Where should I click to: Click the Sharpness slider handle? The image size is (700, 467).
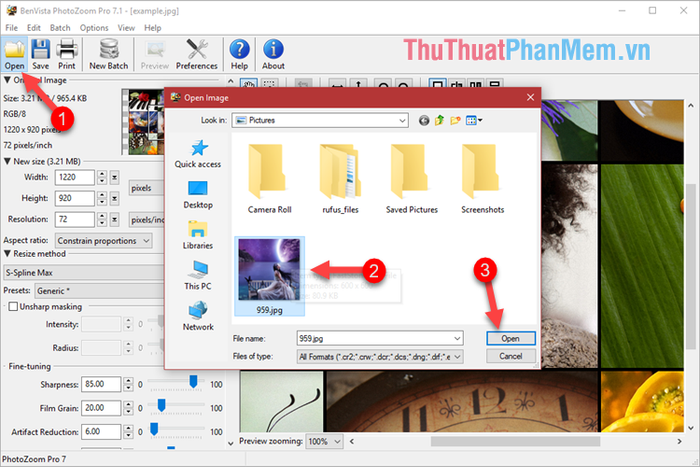193,381
